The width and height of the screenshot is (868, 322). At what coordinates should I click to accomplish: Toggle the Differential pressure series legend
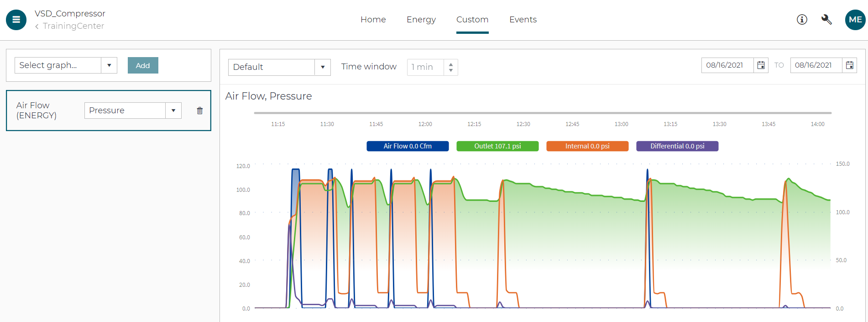pyautogui.click(x=677, y=146)
